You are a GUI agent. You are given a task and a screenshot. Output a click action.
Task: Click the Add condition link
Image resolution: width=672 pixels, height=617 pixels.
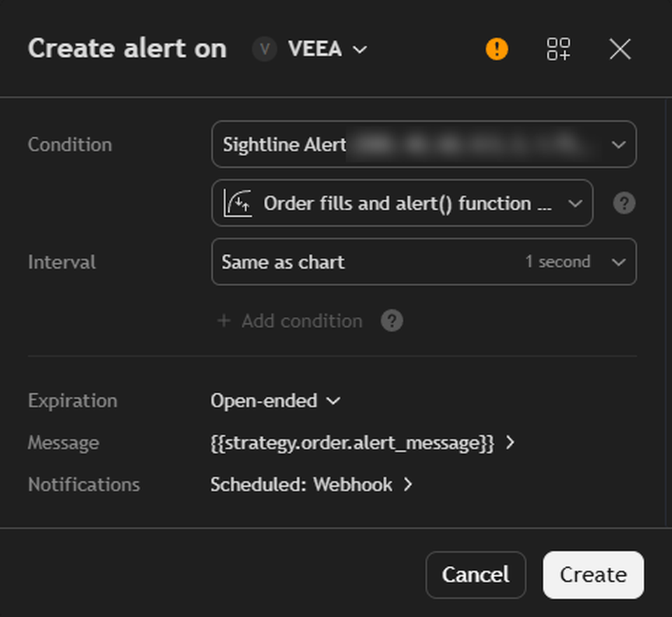302,320
